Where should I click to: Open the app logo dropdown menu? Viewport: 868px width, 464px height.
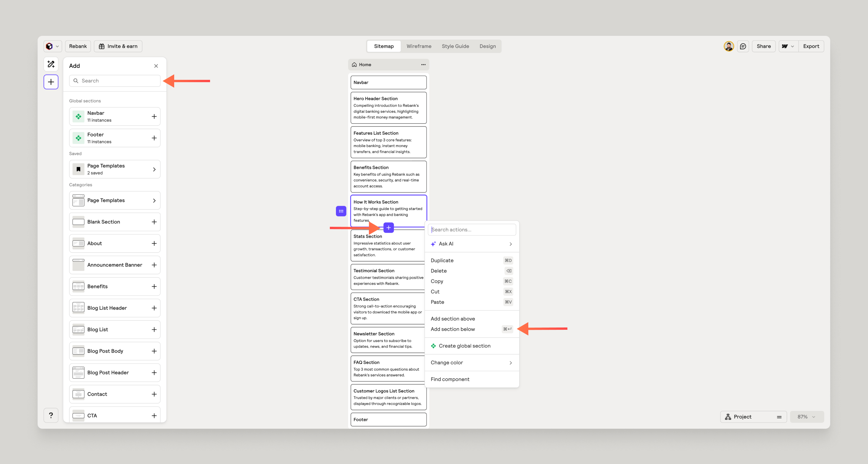pos(53,46)
